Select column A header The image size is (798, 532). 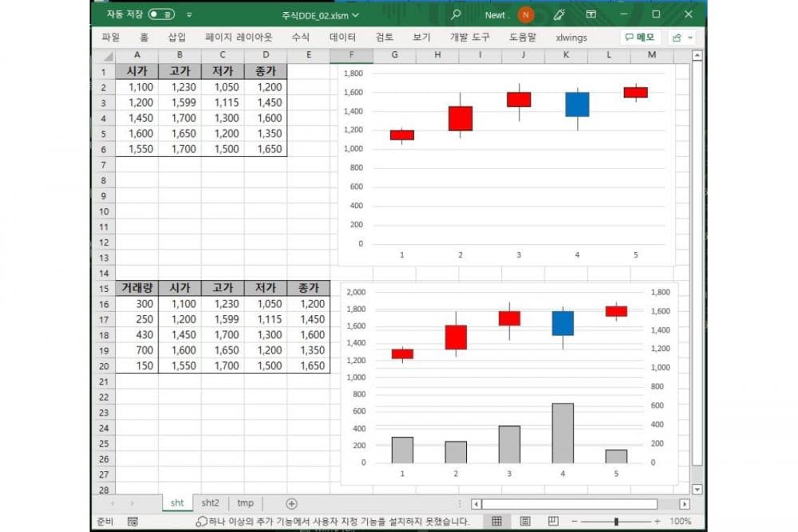click(137, 55)
